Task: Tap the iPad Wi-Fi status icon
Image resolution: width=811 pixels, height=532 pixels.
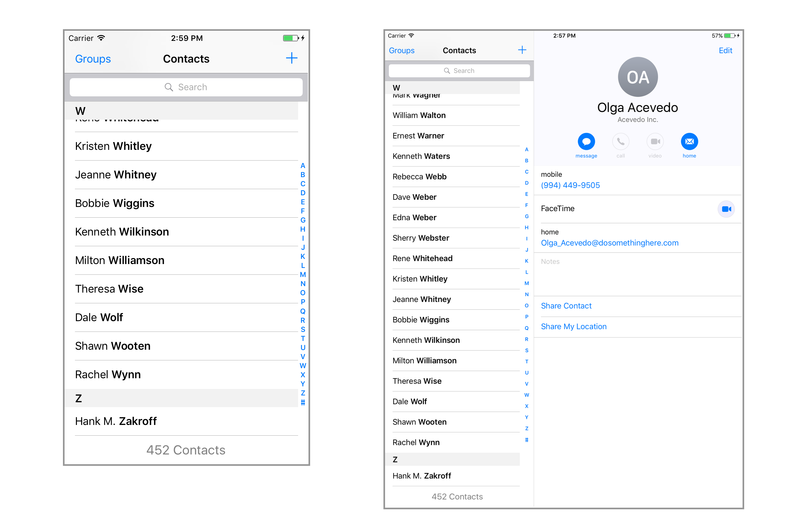Action: click(x=411, y=35)
